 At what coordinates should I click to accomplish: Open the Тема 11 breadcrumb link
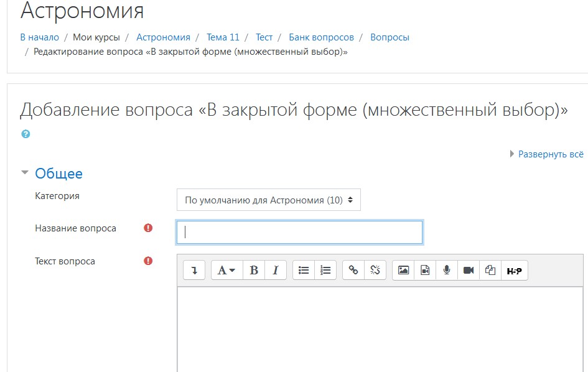(223, 37)
